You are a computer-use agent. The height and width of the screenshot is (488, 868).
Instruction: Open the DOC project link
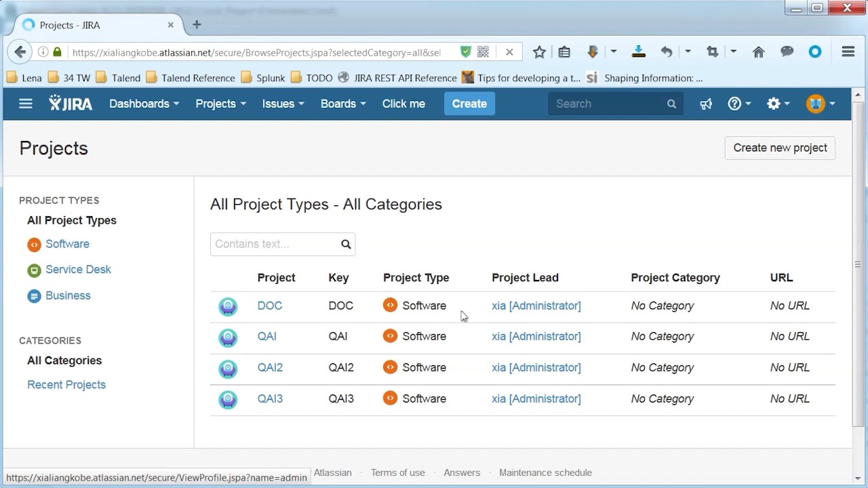tap(270, 306)
